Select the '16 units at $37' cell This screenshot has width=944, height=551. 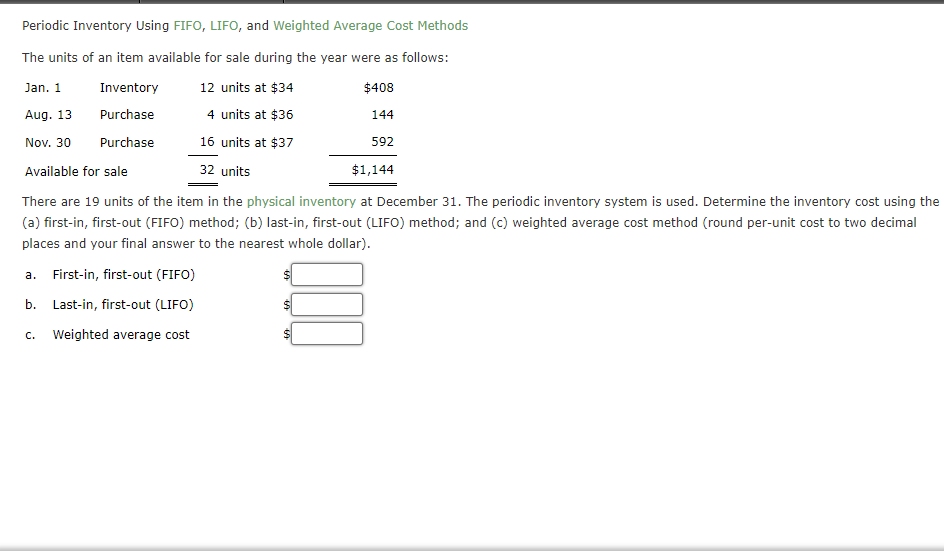pos(246,143)
